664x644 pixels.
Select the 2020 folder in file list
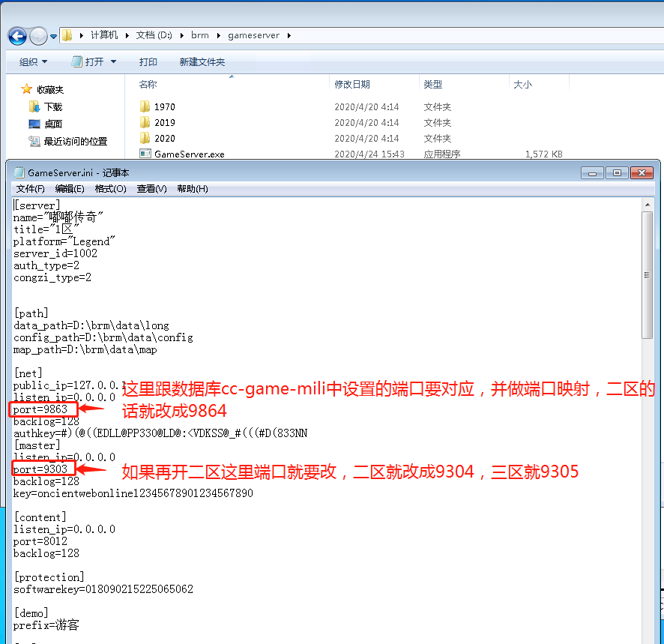pyautogui.click(x=164, y=138)
